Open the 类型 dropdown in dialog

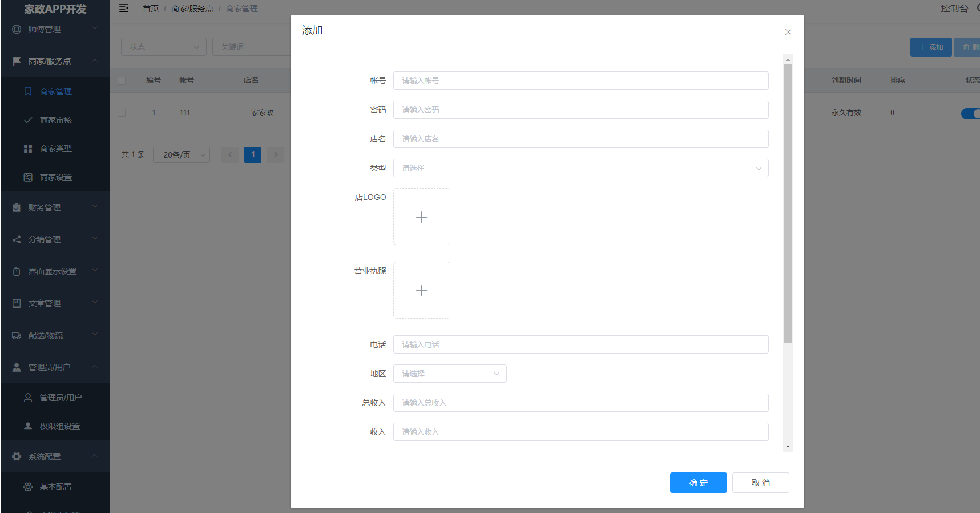[x=581, y=168]
